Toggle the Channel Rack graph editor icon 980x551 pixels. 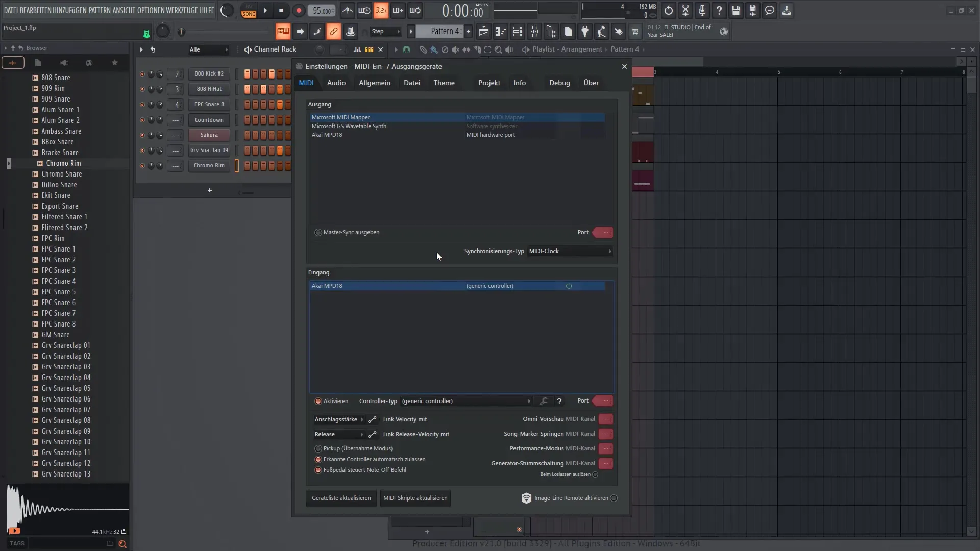coord(357,49)
